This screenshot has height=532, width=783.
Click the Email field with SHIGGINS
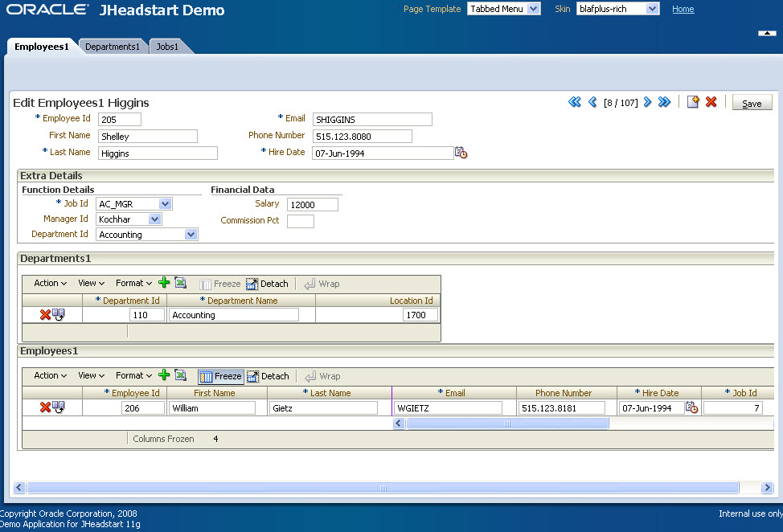[372, 119]
